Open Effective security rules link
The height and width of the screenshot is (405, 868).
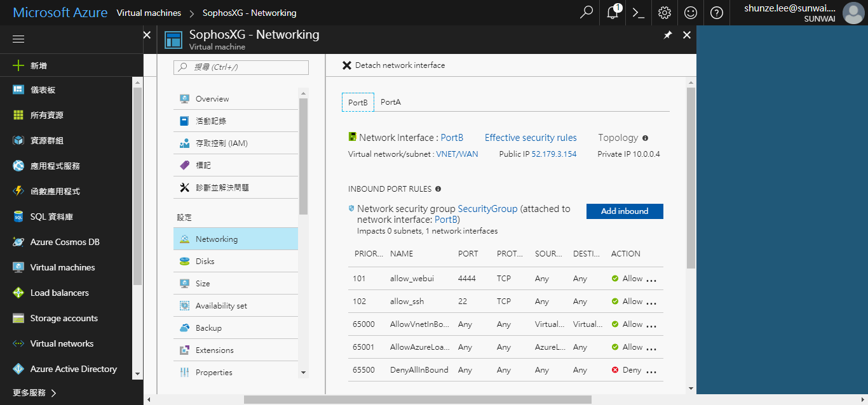point(531,138)
